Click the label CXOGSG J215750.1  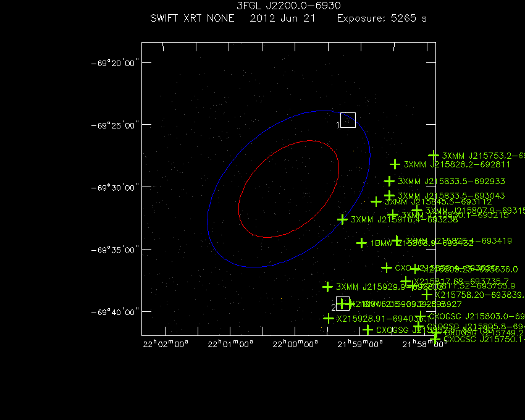point(484,339)
